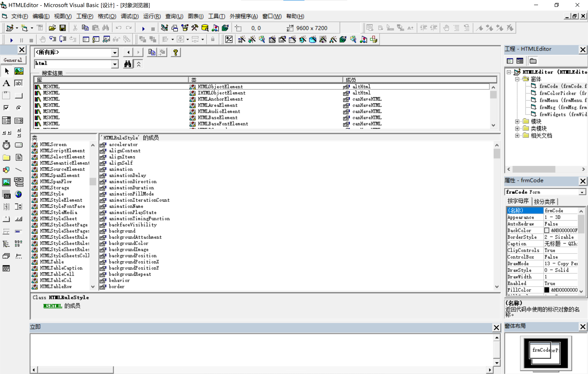Click the Copy to Clipboard icon
The width and height of the screenshot is (588, 374).
tap(152, 52)
